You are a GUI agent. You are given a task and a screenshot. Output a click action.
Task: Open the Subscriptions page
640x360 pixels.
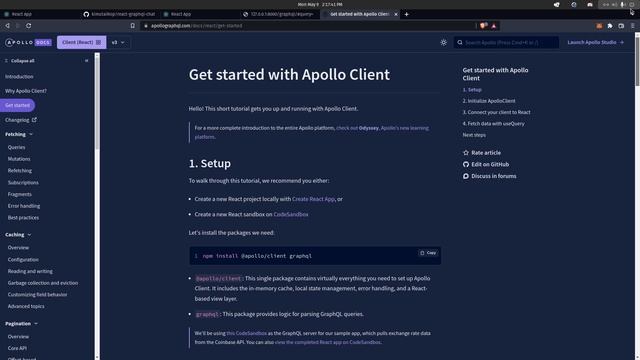click(x=23, y=183)
